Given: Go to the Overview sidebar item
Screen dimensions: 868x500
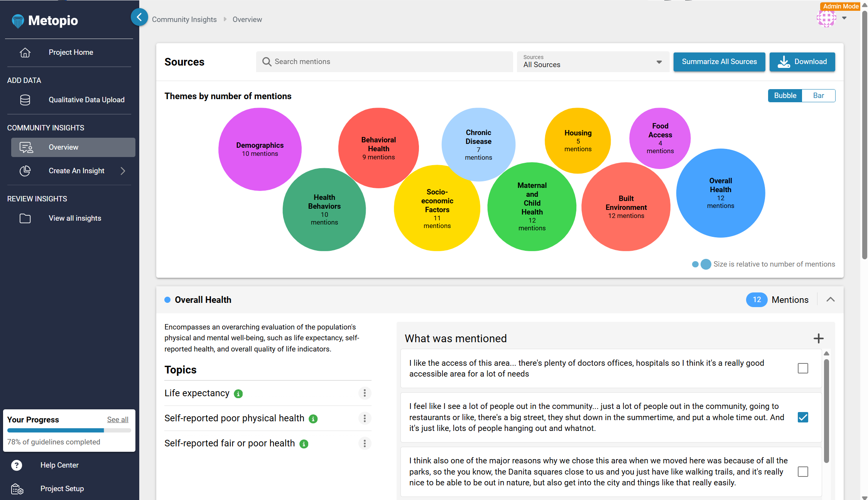Looking at the screenshot, I should pyautogui.click(x=73, y=147).
